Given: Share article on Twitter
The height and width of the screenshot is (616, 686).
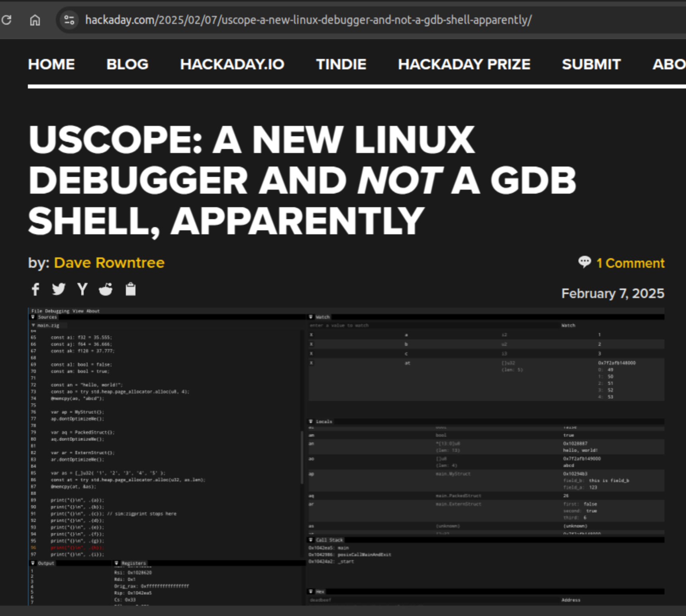Looking at the screenshot, I should click(x=59, y=289).
